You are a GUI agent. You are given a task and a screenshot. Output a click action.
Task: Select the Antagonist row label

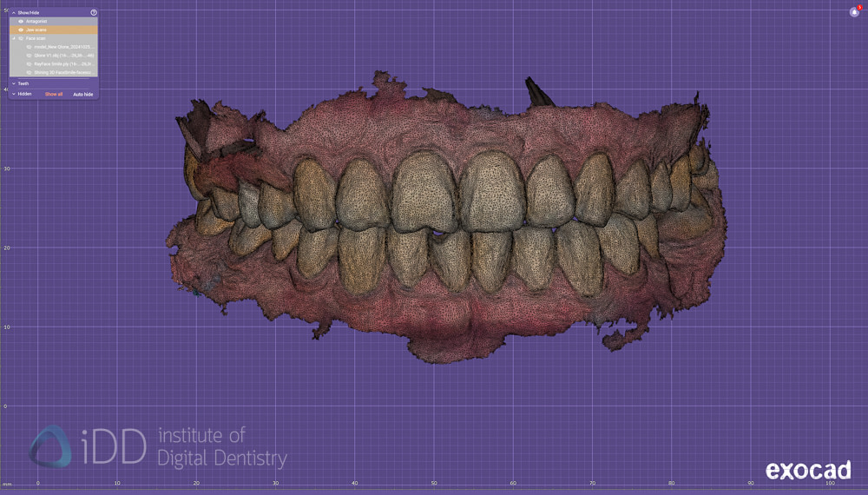click(x=36, y=21)
